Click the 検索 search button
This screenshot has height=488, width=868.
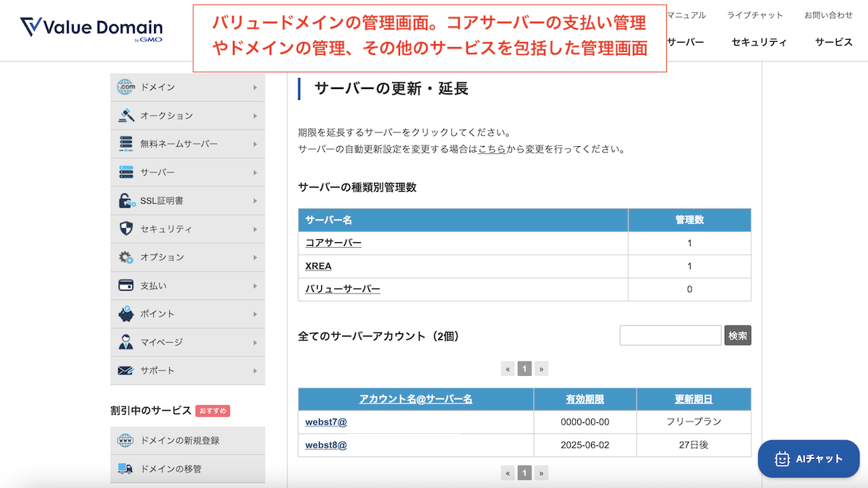(x=738, y=335)
